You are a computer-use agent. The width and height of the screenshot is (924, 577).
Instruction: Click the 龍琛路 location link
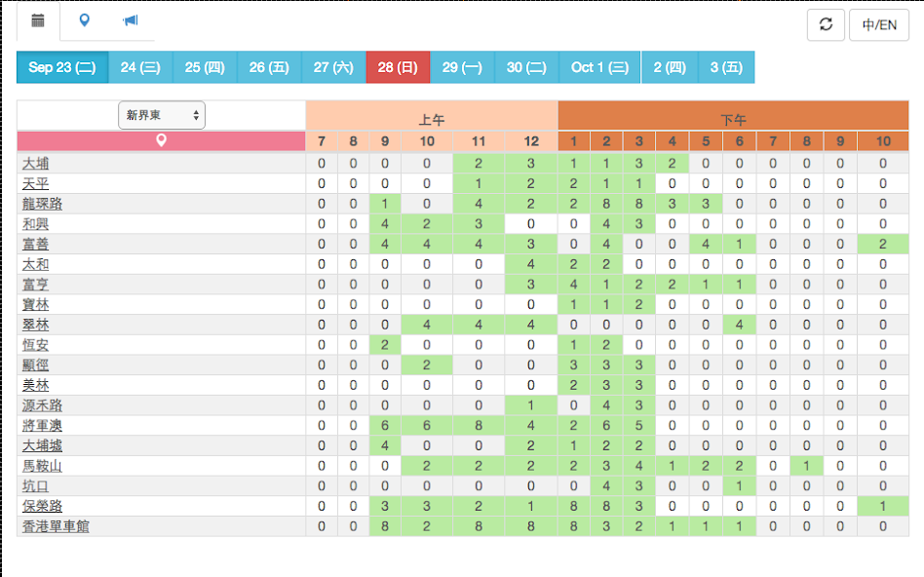click(x=42, y=204)
